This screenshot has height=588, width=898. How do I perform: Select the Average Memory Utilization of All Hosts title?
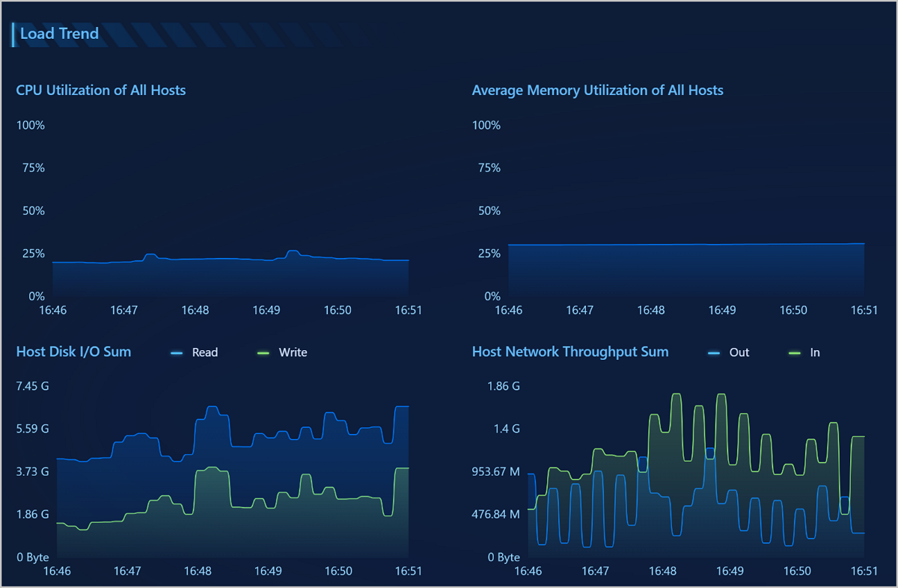pyautogui.click(x=597, y=91)
